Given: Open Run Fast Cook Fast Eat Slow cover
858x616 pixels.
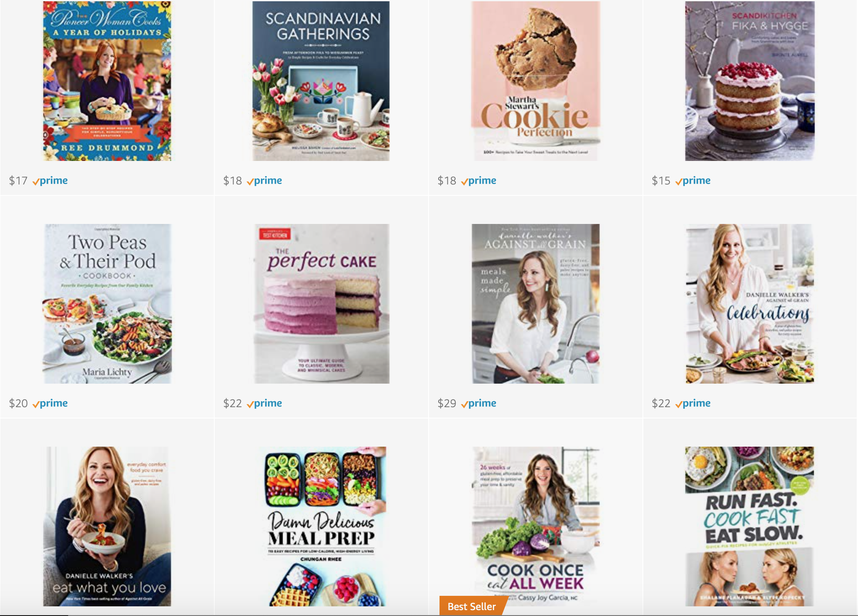Looking at the screenshot, I should point(750,526).
